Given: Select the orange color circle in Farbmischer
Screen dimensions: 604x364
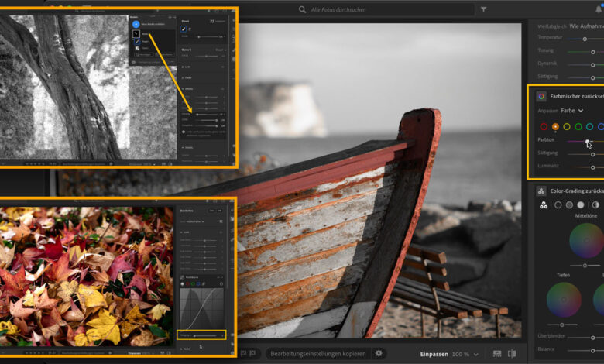Looking at the screenshot, I should click(555, 126).
